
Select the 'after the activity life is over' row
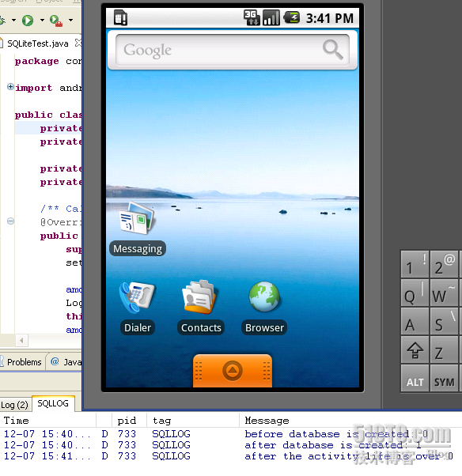click(x=231, y=456)
